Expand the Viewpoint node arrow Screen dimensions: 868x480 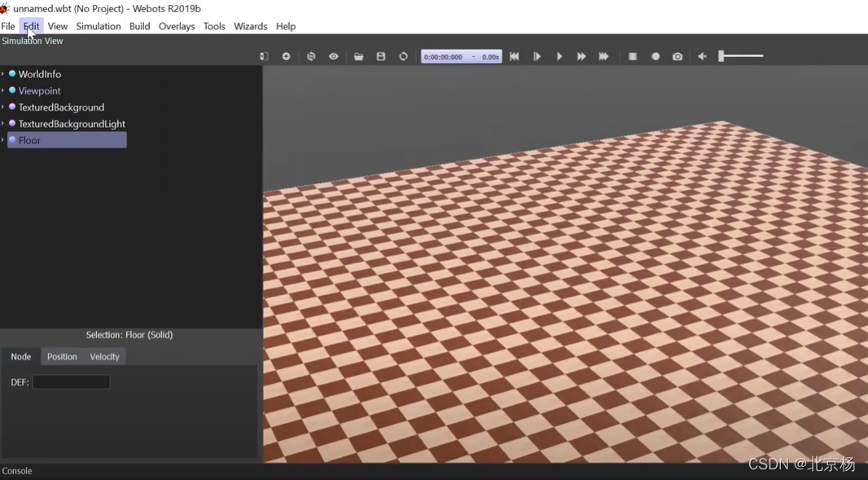2,90
